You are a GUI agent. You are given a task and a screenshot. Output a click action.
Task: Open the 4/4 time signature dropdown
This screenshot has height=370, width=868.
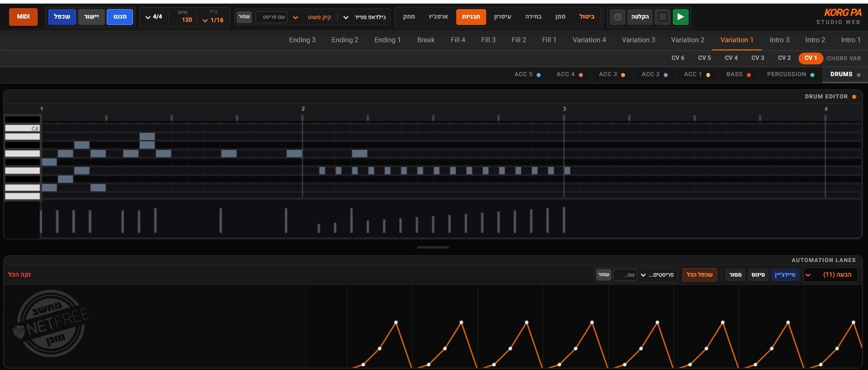[154, 17]
